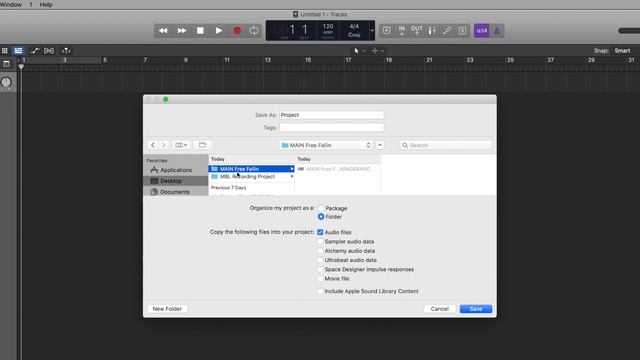This screenshot has height=360, width=640.
Task: Click the Cancel button
Action: (440, 309)
